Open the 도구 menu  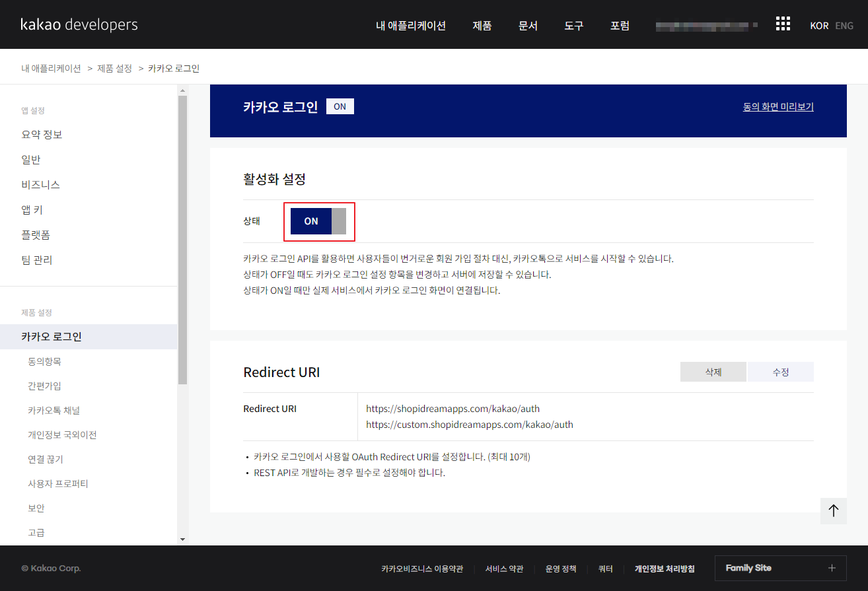tap(574, 26)
